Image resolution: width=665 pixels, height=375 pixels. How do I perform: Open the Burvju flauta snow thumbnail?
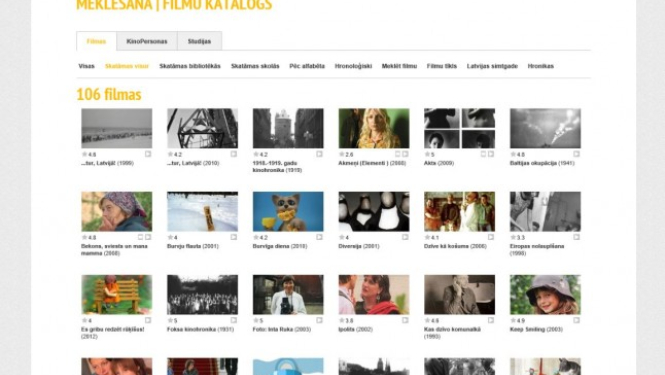tap(202, 211)
